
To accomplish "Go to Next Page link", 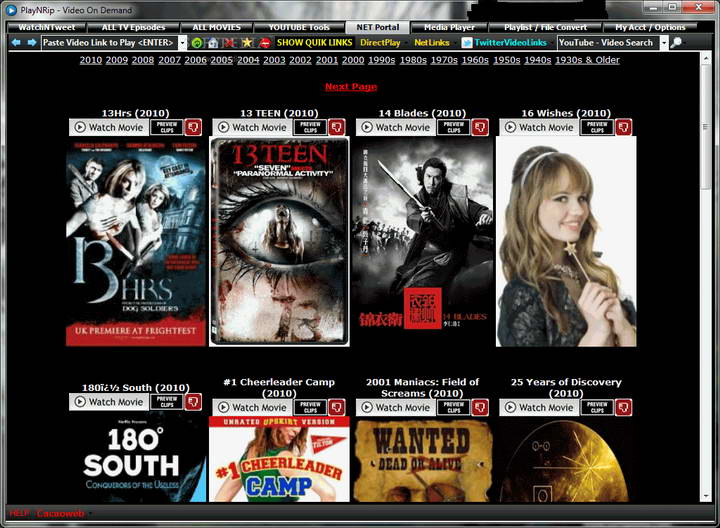I will 351,86.
